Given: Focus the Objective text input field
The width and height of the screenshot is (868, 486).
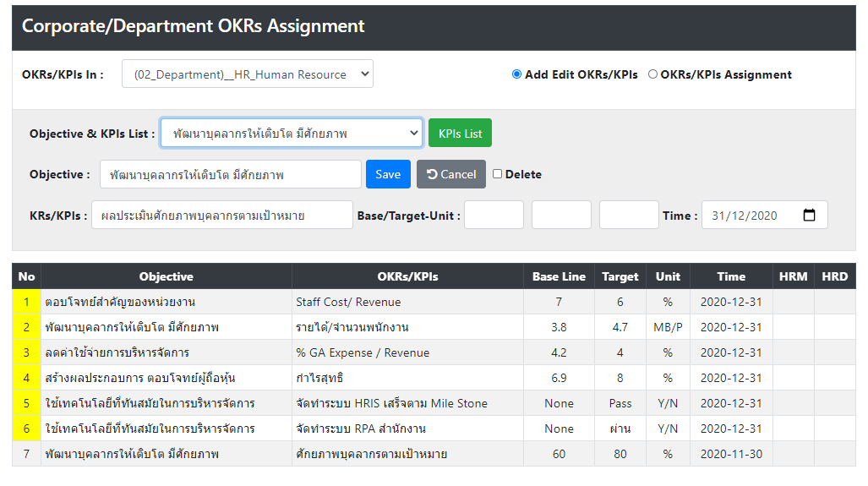Looking at the screenshot, I should (230, 174).
